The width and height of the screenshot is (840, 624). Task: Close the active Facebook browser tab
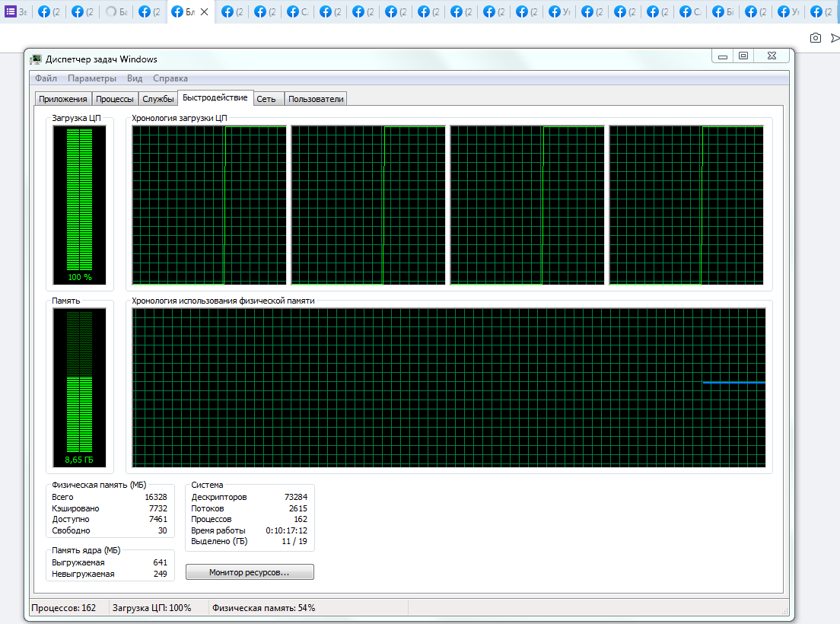point(204,12)
